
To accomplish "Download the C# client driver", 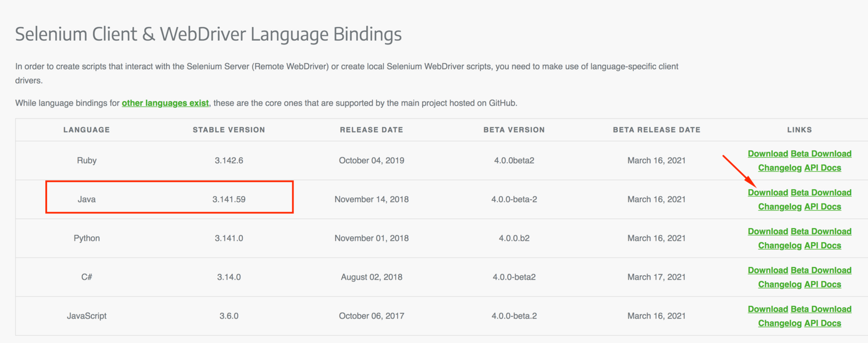I will pyautogui.click(x=768, y=270).
